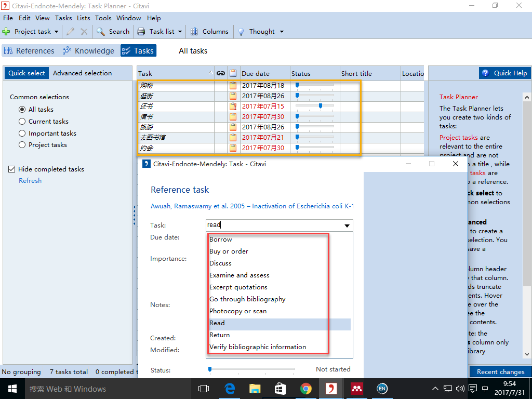Click the Refresh link

[x=30, y=180]
